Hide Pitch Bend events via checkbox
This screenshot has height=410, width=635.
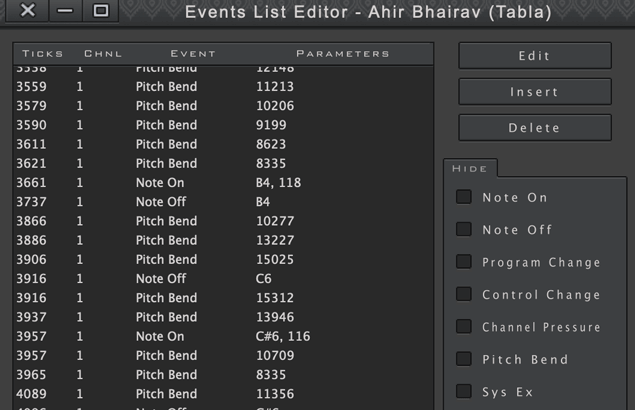click(464, 359)
